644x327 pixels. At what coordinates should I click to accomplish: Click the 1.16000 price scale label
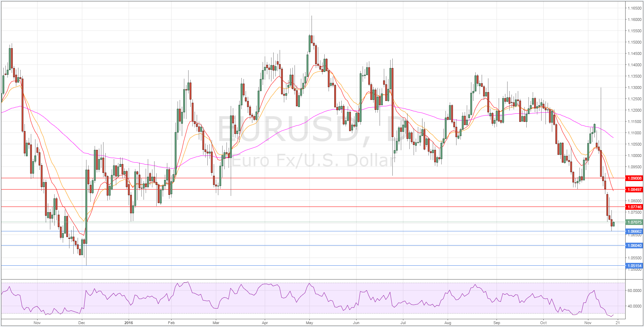click(634, 19)
